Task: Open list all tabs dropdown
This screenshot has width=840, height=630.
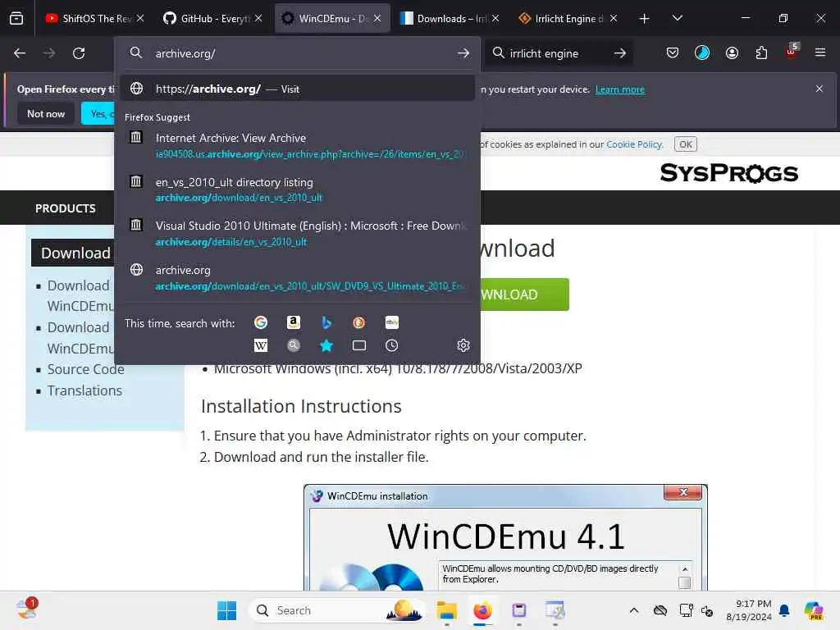Action: coord(677,19)
